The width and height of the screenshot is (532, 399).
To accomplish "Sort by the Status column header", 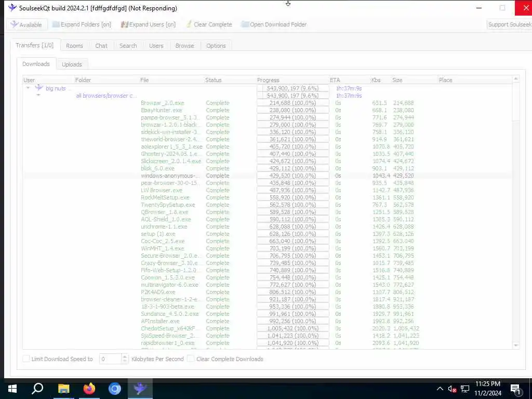I will [230, 80].
